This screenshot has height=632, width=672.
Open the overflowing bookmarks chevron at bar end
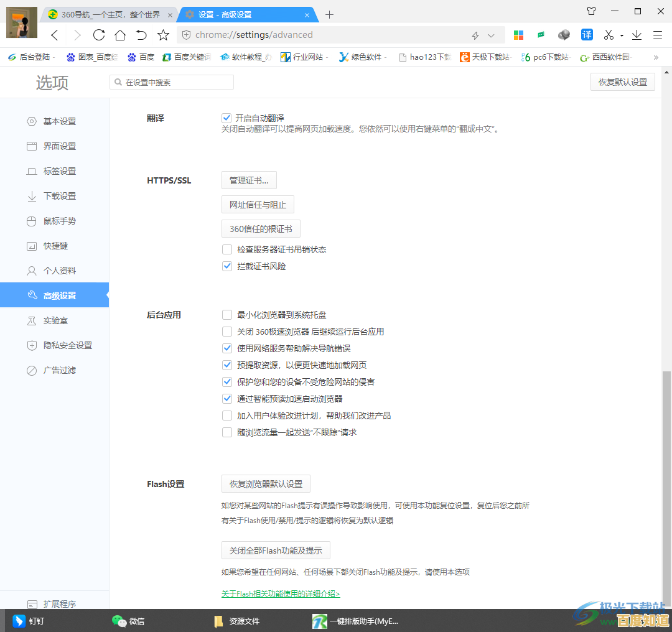[x=655, y=57]
